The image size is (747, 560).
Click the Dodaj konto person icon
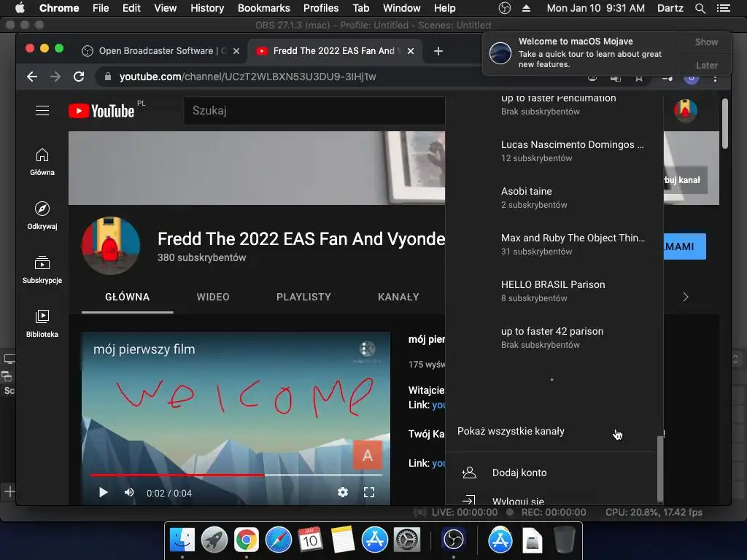[x=469, y=472]
